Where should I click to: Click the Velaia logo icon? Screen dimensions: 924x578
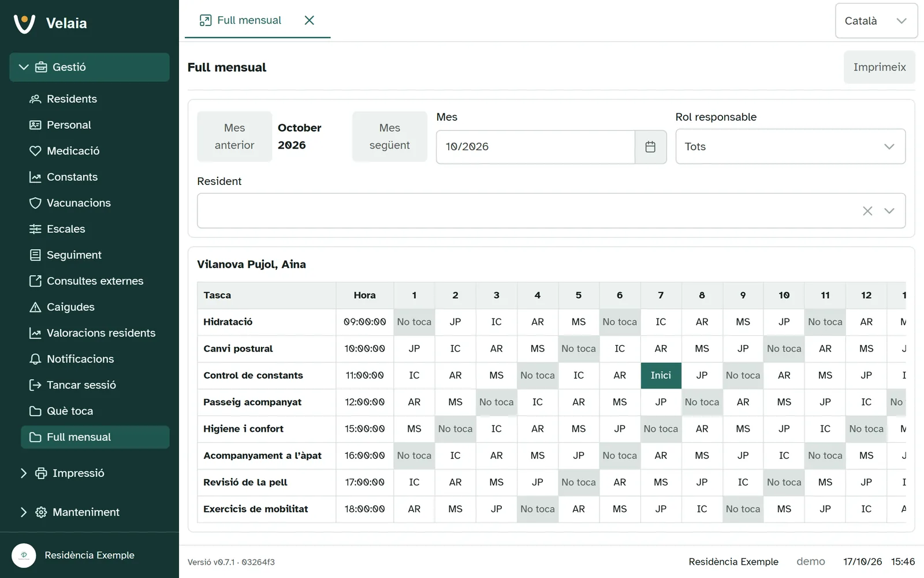[x=24, y=23]
